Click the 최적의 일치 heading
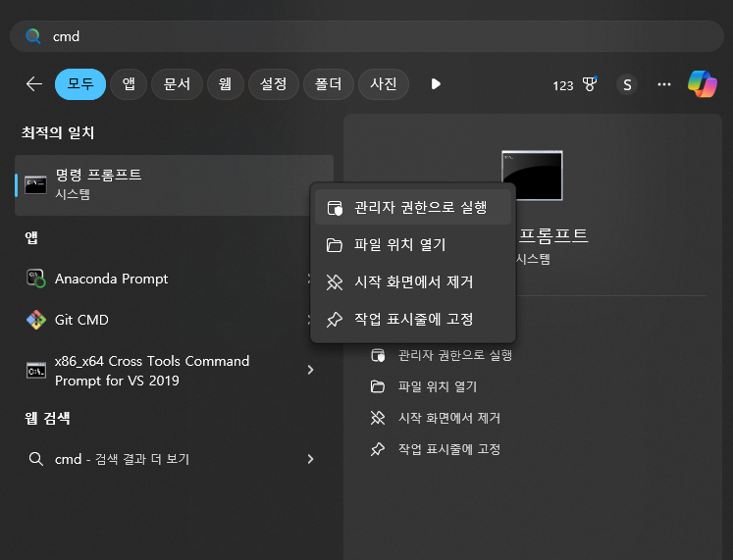The image size is (733, 560). point(58,133)
